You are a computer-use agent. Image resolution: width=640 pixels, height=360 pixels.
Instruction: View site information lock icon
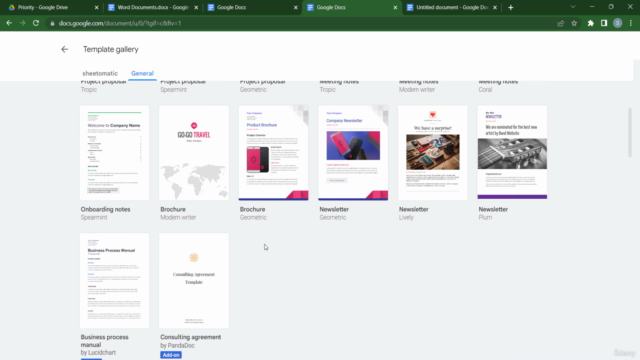tap(52, 23)
